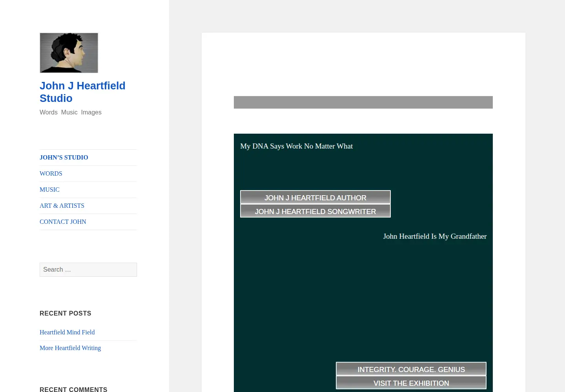Click the John J Heartfield Author button
Viewport: 565px width, 392px height.
[x=315, y=197]
